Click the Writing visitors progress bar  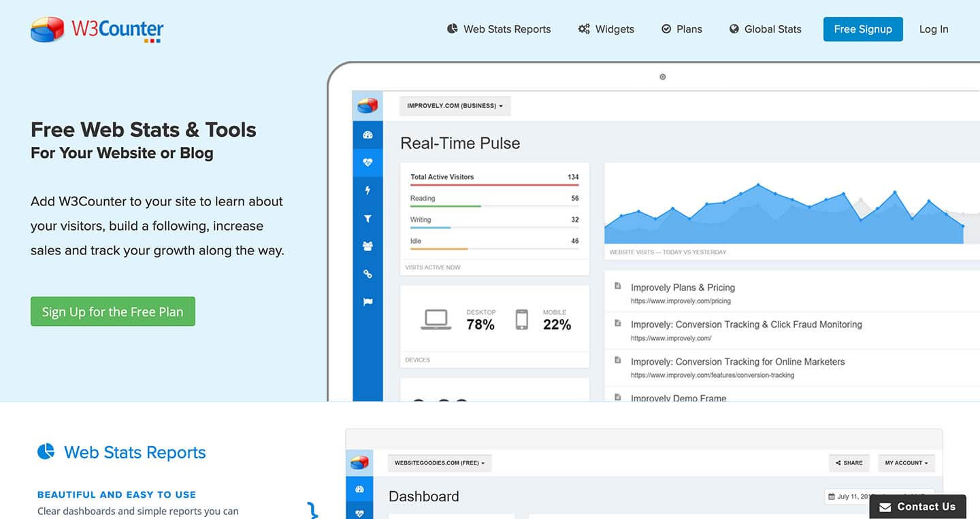[x=495, y=227]
